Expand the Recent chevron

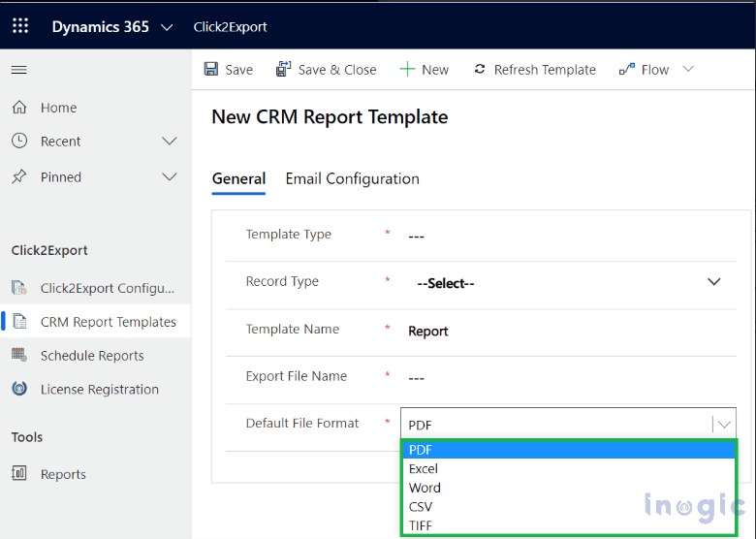170,141
